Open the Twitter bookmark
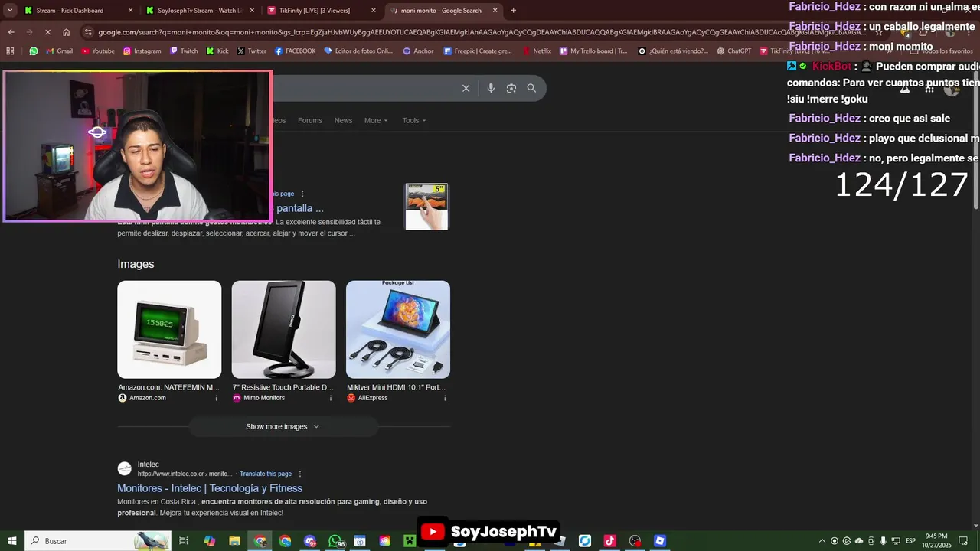The height and width of the screenshot is (551, 980). pos(252,51)
